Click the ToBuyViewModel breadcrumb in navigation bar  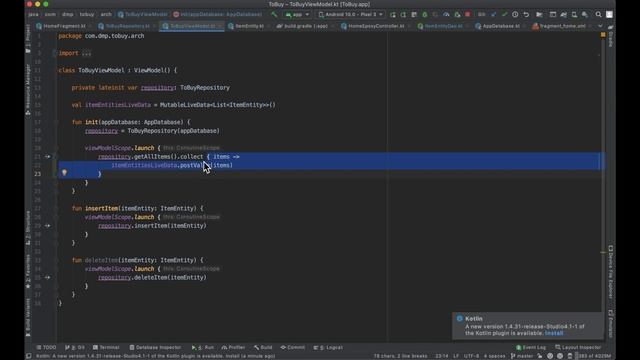[x=143, y=14]
